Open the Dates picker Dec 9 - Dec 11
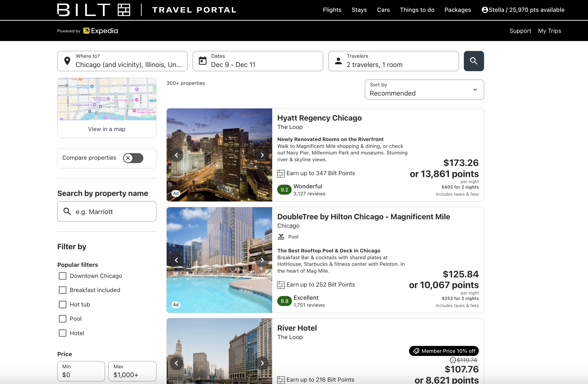588x384 pixels. click(258, 61)
